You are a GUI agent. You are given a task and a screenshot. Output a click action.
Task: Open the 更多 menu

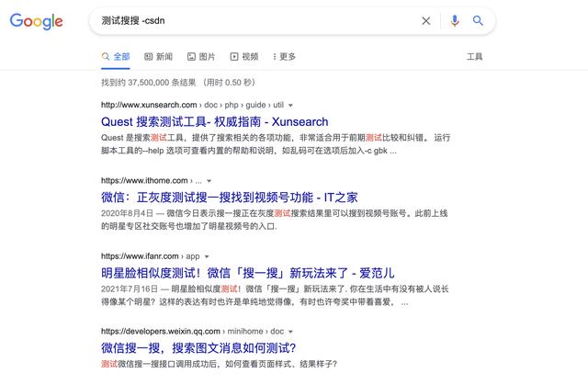pyautogui.click(x=284, y=57)
